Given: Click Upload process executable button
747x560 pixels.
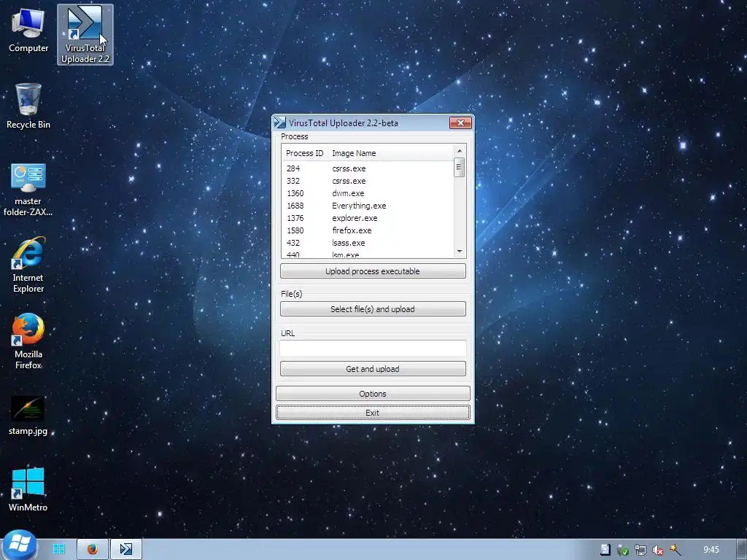Looking at the screenshot, I should 373,271.
